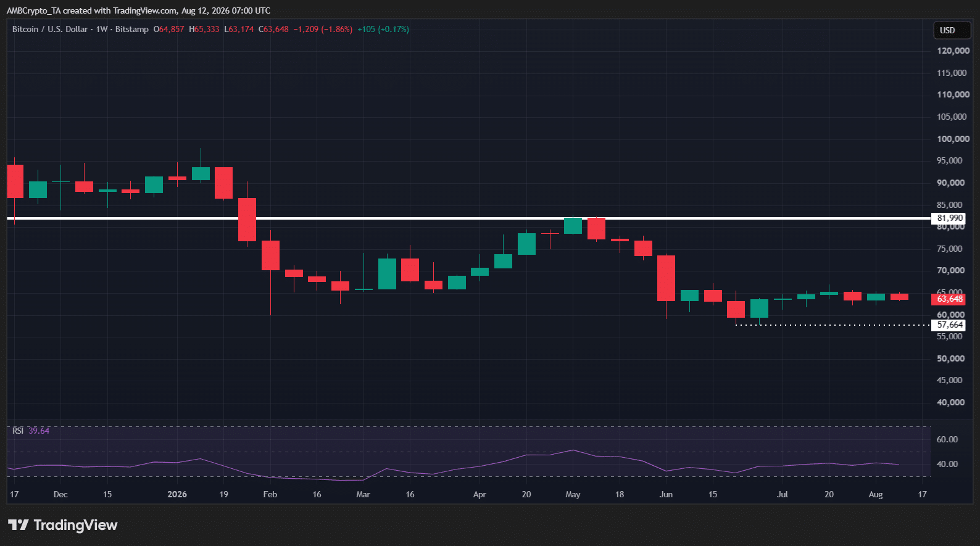Screen dimensions: 980x546
Task: Click the red 63,648 current price label
Action: tap(949, 299)
